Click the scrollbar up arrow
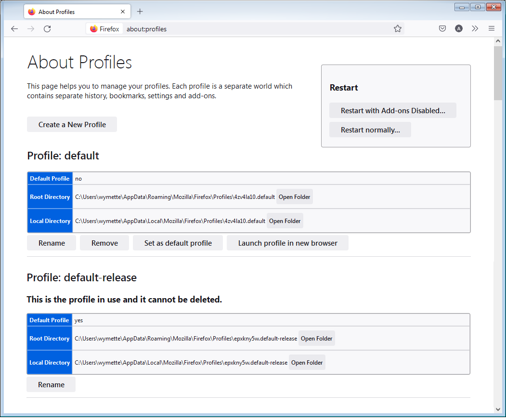 (498, 41)
